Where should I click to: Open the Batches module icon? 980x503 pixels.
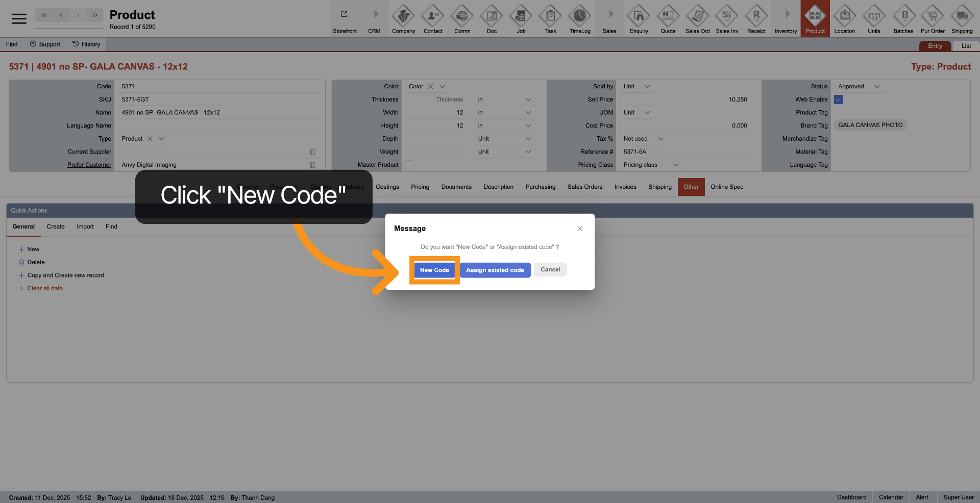(x=903, y=17)
